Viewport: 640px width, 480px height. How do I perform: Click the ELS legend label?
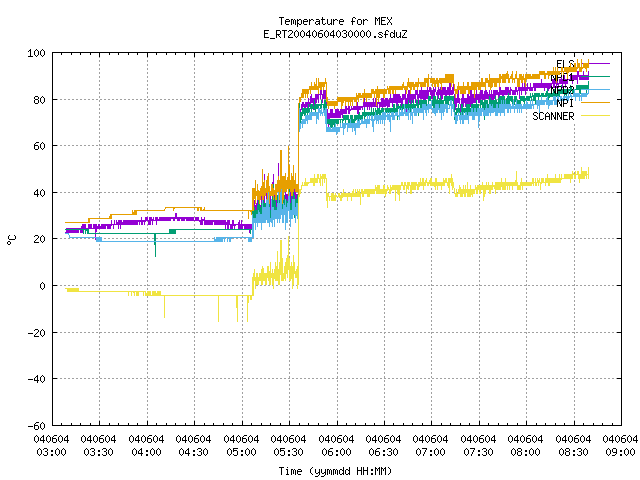565,64
